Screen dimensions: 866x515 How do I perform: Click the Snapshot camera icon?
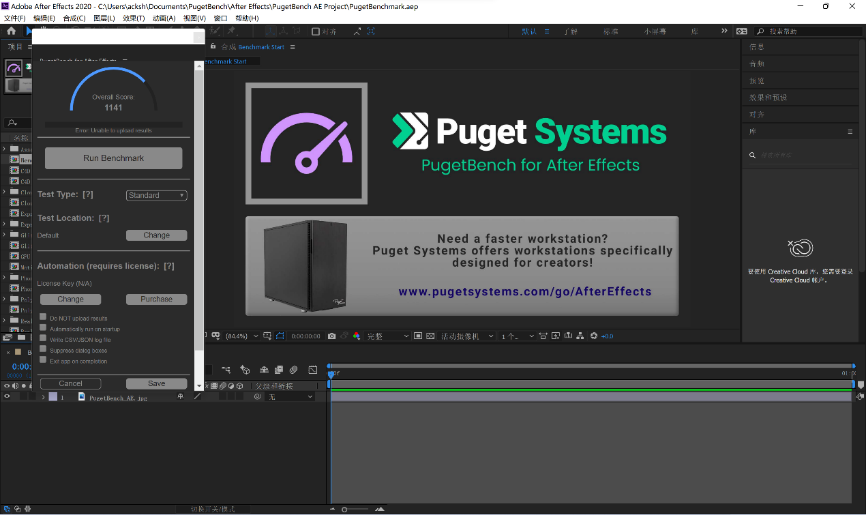(x=332, y=336)
